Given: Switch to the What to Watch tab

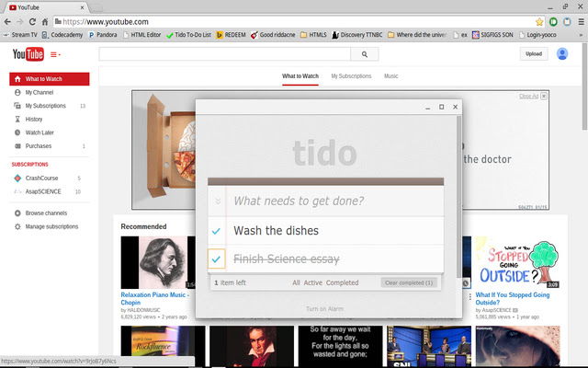Looking at the screenshot, I should pyautogui.click(x=300, y=76).
